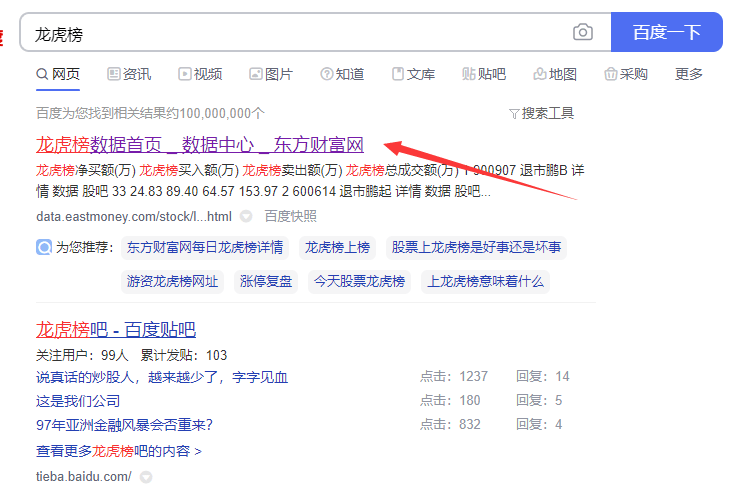Viewport: 737px width, 493px height.
Task: Click the text 点击: 180
Action: click(x=450, y=400)
